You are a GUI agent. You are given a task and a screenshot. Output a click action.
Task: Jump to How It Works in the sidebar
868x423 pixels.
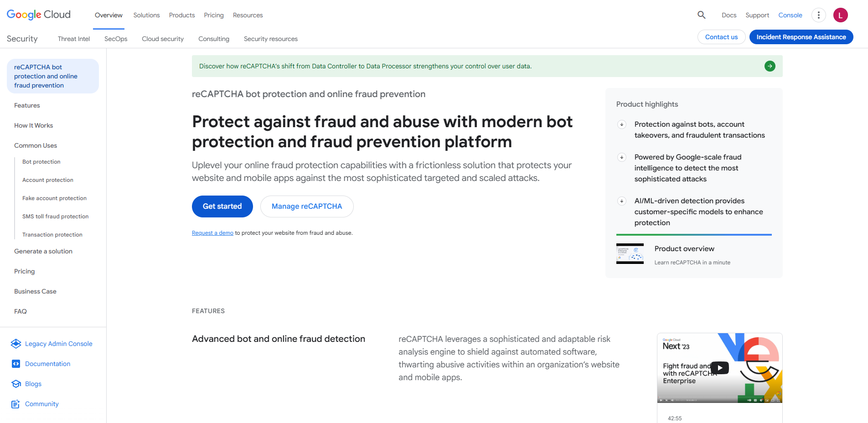(33, 125)
